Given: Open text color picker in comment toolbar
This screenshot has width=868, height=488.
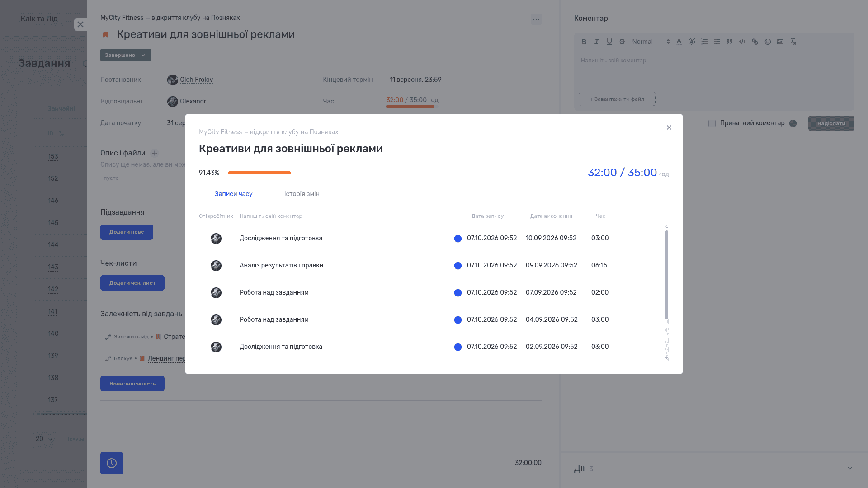Looking at the screenshot, I should 679,42.
